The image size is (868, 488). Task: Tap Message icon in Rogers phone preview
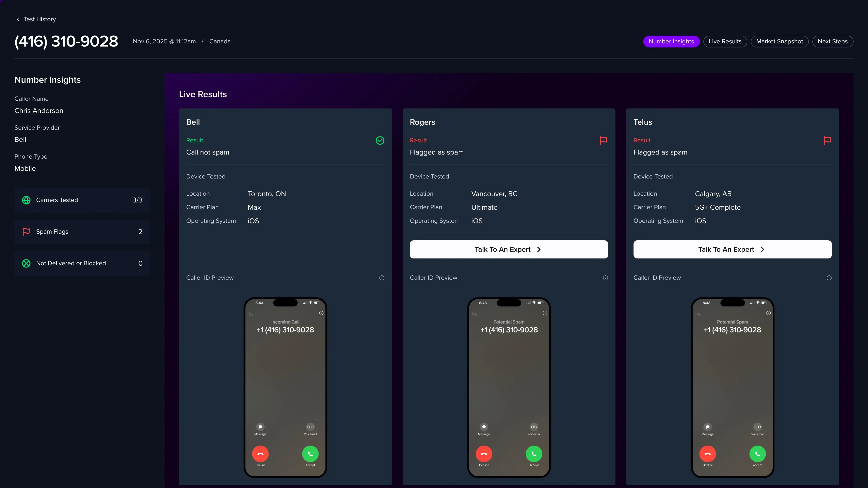click(484, 427)
